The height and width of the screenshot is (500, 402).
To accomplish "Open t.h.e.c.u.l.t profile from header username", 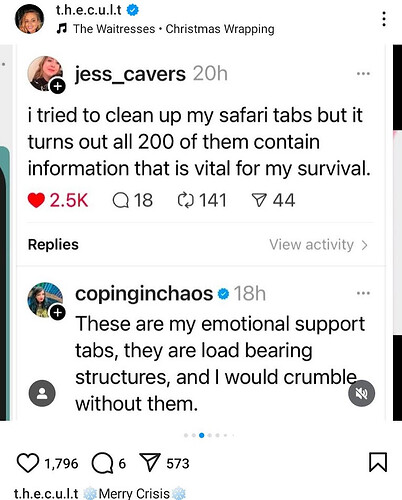I will click(88, 10).
